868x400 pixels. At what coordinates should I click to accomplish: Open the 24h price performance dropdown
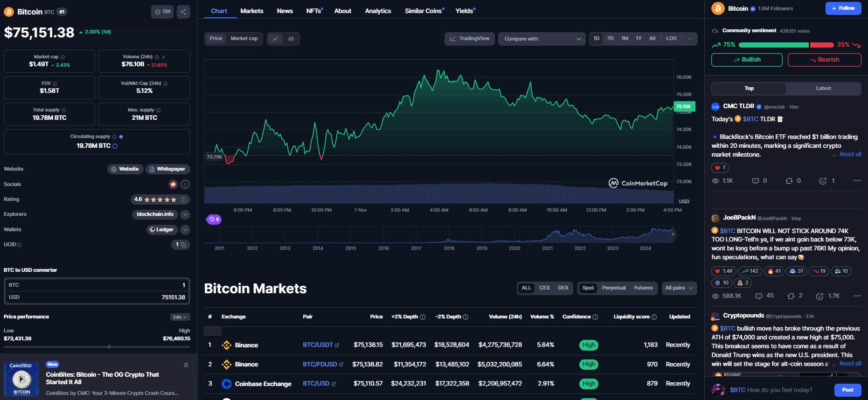pos(180,317)
